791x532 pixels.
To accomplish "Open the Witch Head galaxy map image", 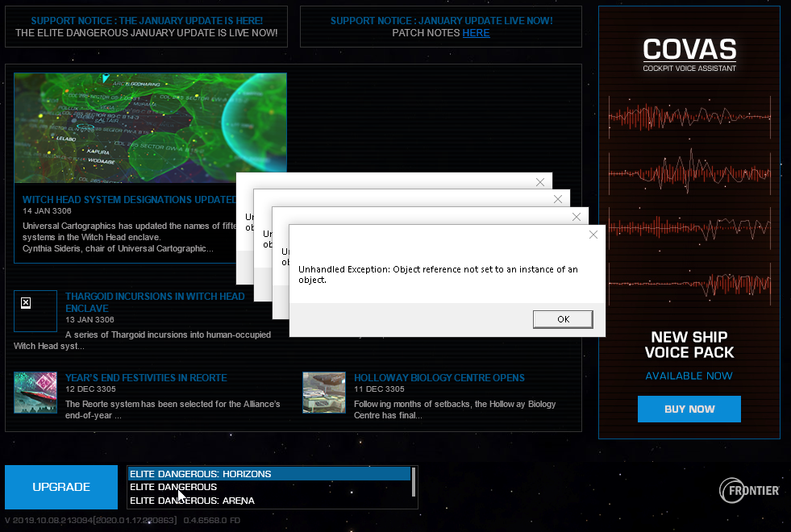I will tap(150, 127).
